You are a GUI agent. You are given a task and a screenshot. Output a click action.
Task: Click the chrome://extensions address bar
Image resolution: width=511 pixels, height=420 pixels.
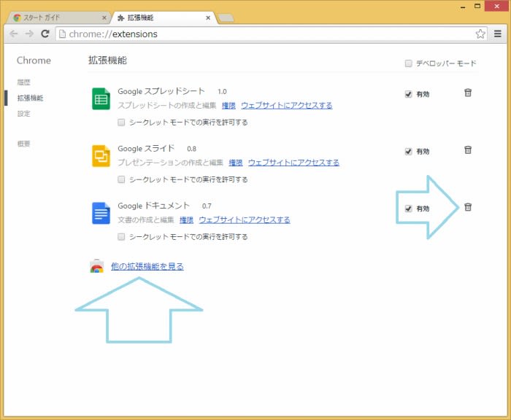[x=263, y=34]
